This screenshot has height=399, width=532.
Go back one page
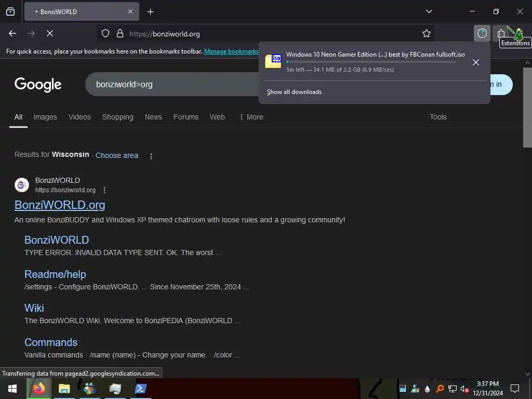12,33
